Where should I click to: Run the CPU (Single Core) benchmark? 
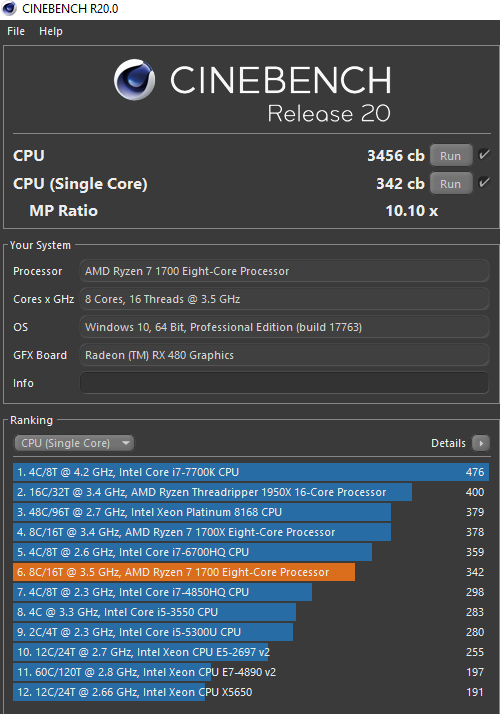pyautogui.click(x=450, y=184)
